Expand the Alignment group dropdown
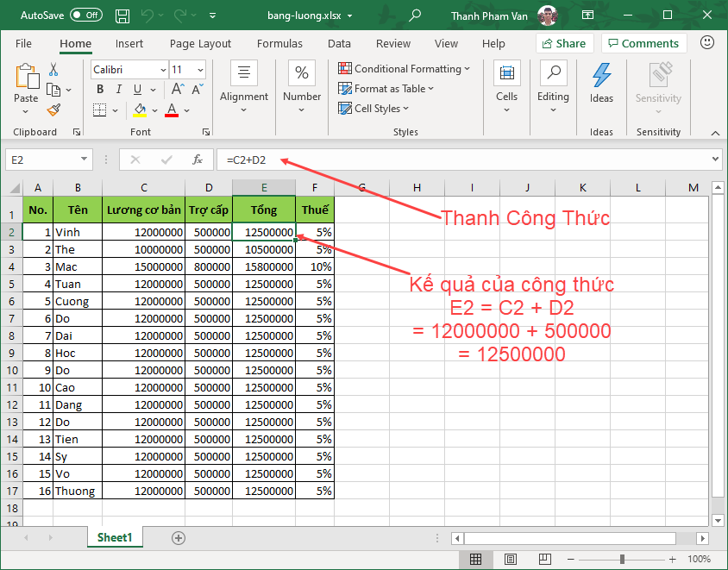 coord(244,110)
